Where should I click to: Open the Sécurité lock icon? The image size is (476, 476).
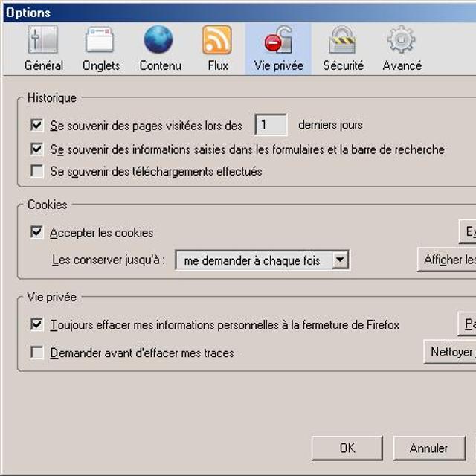tap(343, 40)
